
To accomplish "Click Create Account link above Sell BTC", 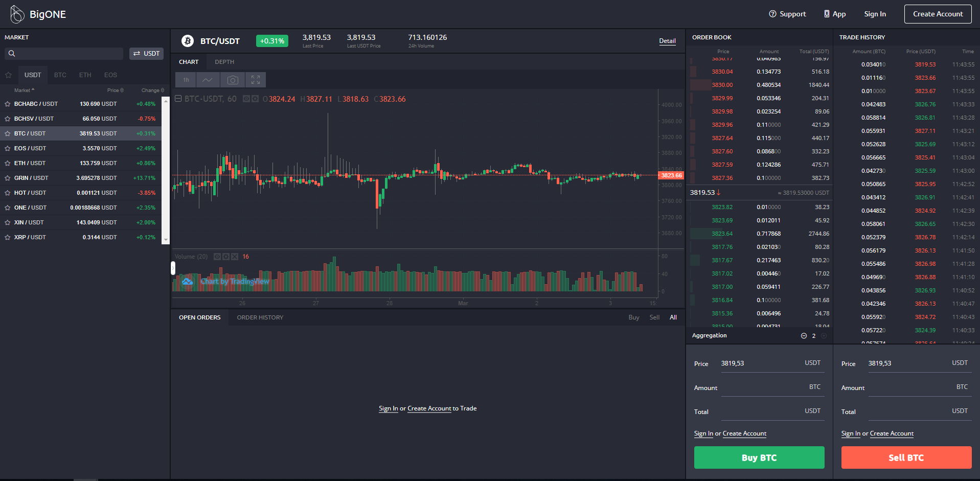I will coord(892,433).
